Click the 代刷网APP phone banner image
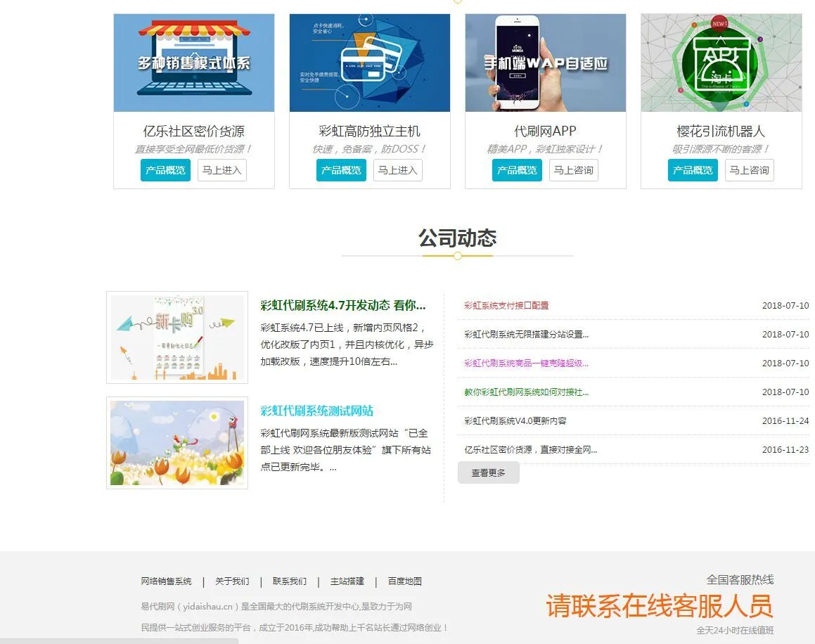This screenshot has height=644, width=815. point(545,62)
